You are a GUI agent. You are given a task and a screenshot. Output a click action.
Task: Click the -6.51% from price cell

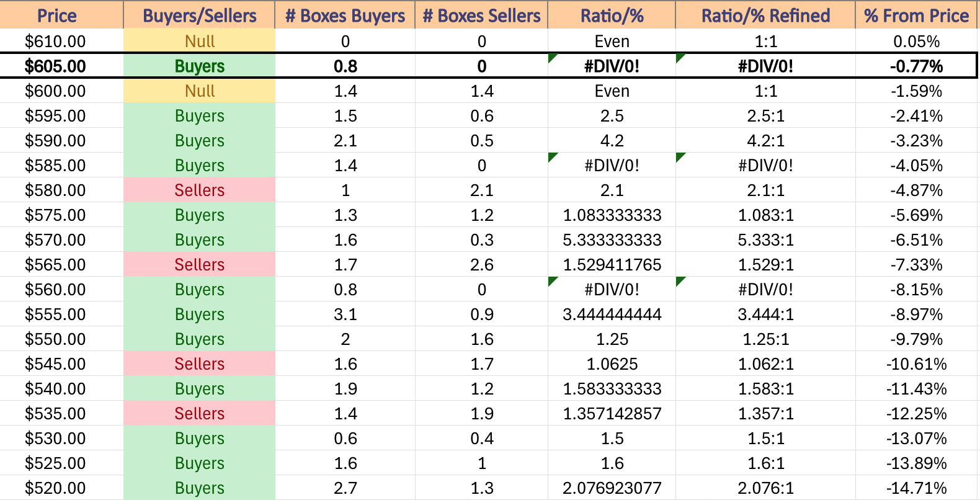point(916,239)
